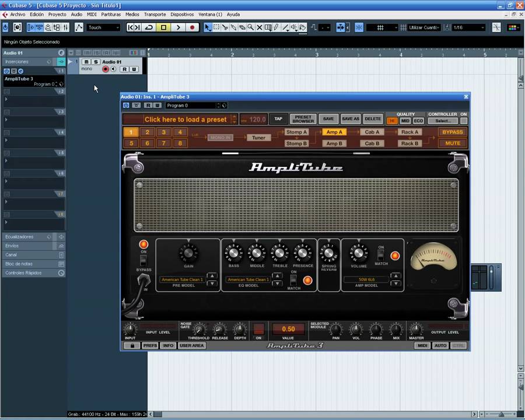Open the grid type dropdown
This screenshot has width=525, height=420.
point(382,27)
